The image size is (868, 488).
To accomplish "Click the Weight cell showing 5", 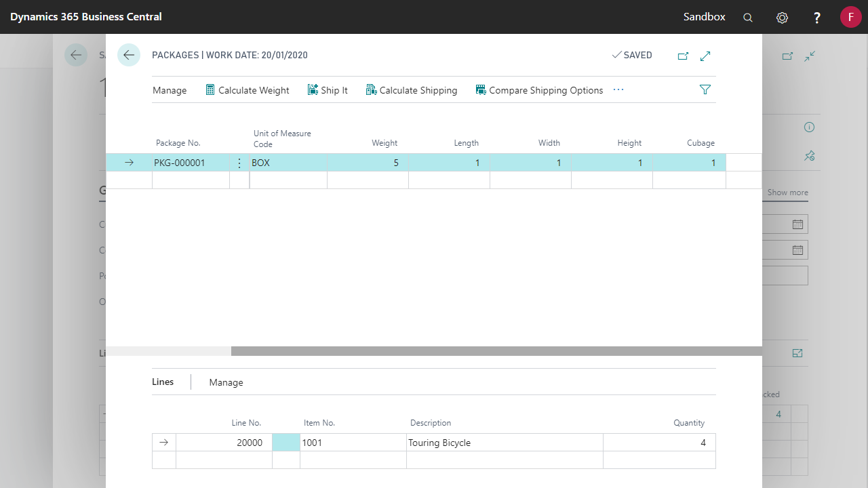I will coord(368,163).
